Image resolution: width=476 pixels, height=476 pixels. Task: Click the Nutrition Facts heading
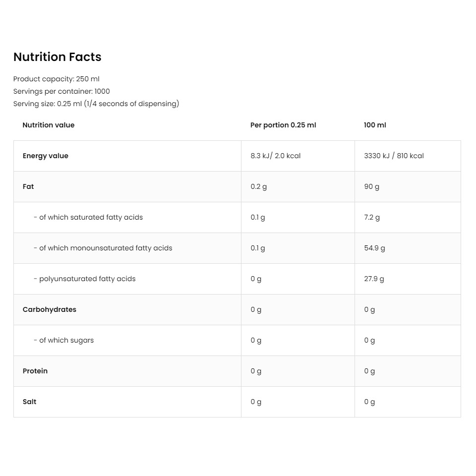click(58, 57)
